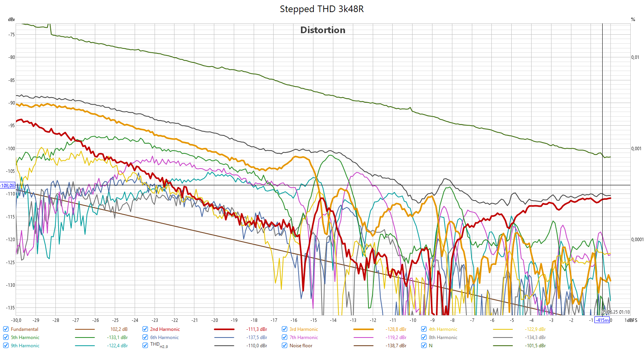Uncheck the 9th Harmonic checkbox
This screenshot has width=644, height=350.
click(x=6, y=345)
